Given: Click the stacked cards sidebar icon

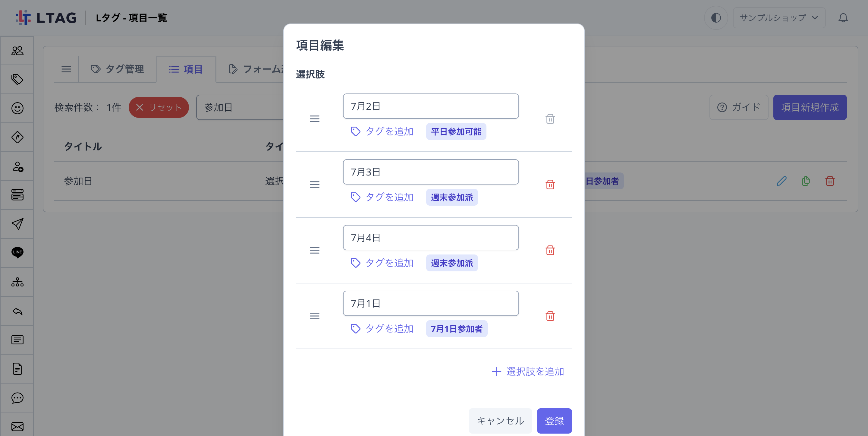Looking at the screenshot, I should (17, 195).
